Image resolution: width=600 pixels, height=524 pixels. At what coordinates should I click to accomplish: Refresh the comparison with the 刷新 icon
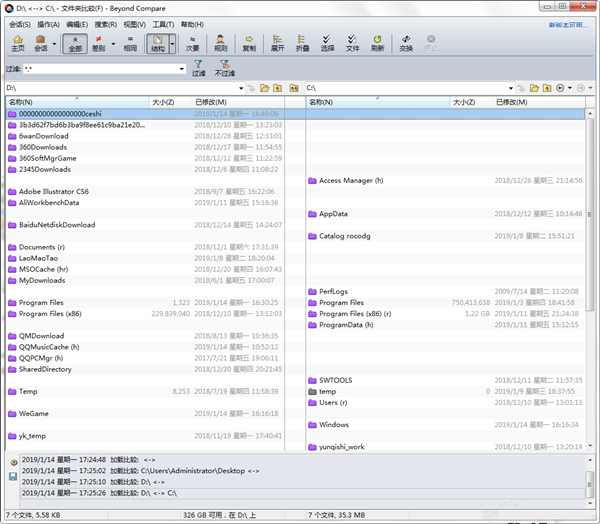[x=377, y=42]
